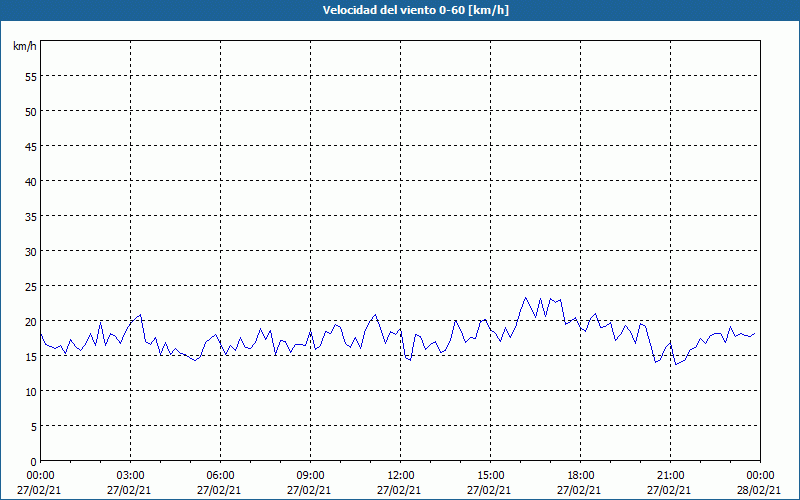Select the 15:00 x-axis time label

pos(490,476)
